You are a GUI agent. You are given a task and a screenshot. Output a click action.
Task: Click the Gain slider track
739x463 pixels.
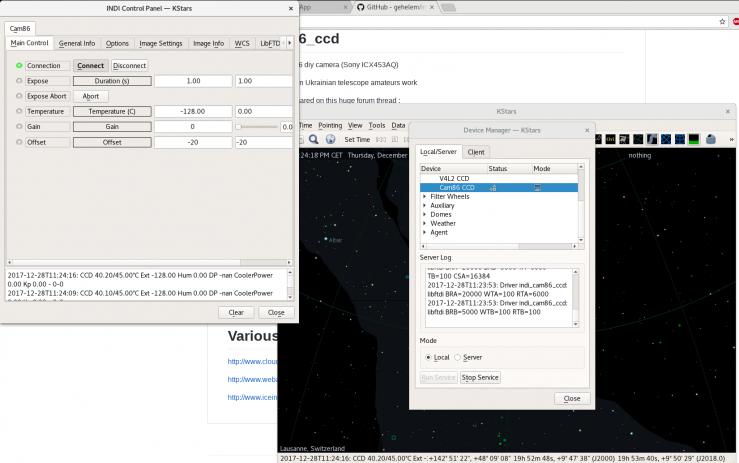[x=257, y=127]
